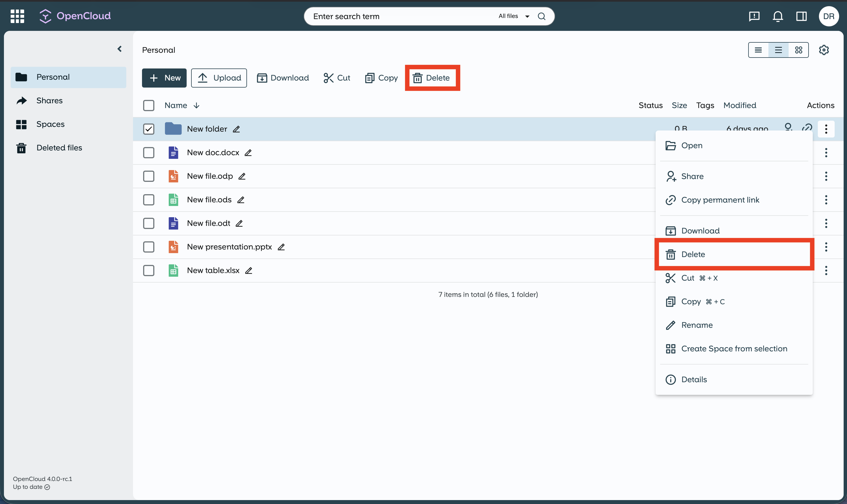Select Copy permanent link menu entry
The width and height of the screenshot is (847, 504).
(x=720, y=200)
